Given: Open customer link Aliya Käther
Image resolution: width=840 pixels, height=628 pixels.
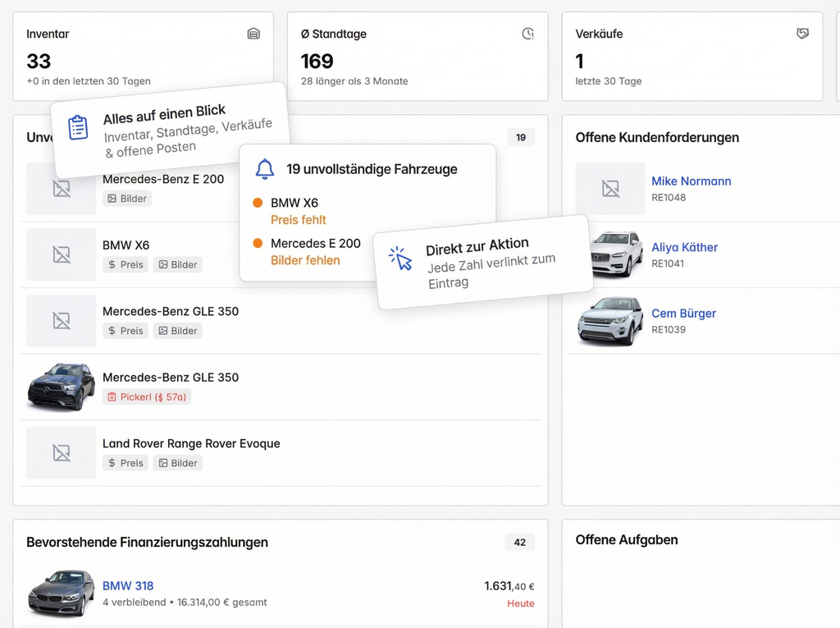Looking at the screenshot, I should [x=684, y=247].
